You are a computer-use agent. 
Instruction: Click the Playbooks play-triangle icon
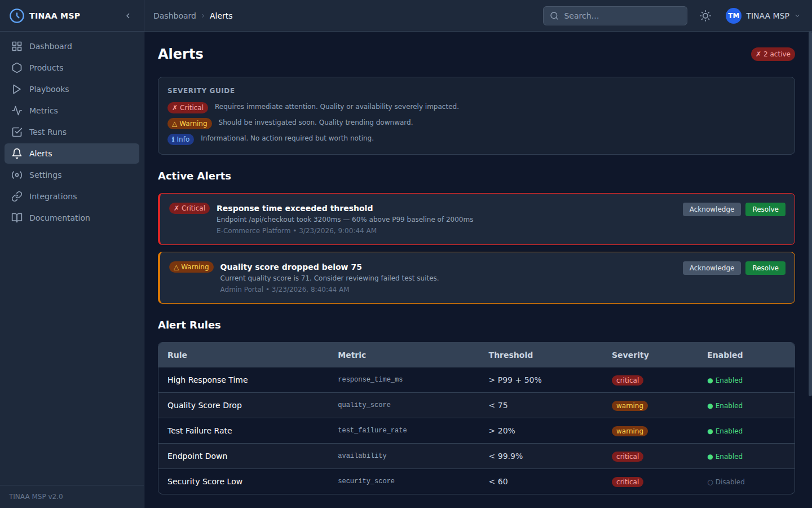pos(17,89)
